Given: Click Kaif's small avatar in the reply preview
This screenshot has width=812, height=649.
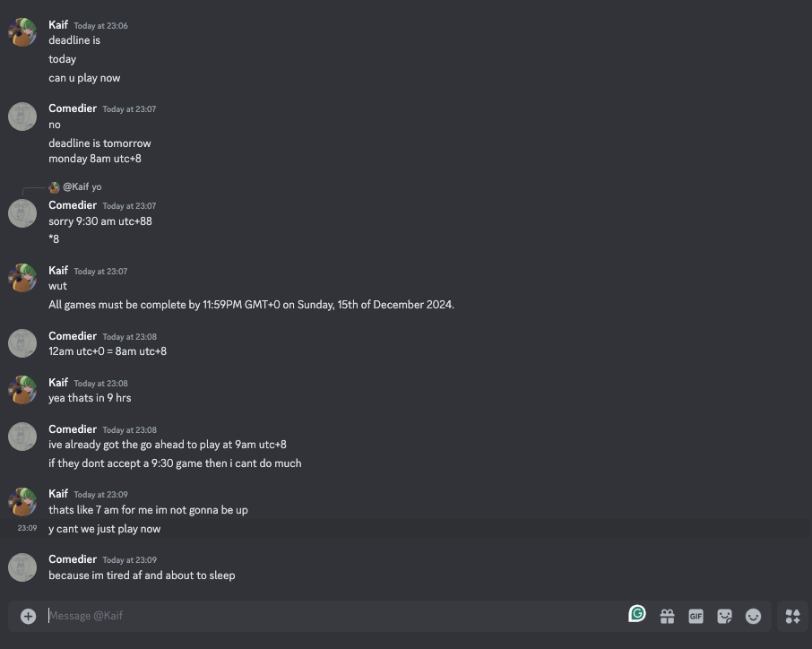Looking at the screenshot, I should click(x=55, y=187).
